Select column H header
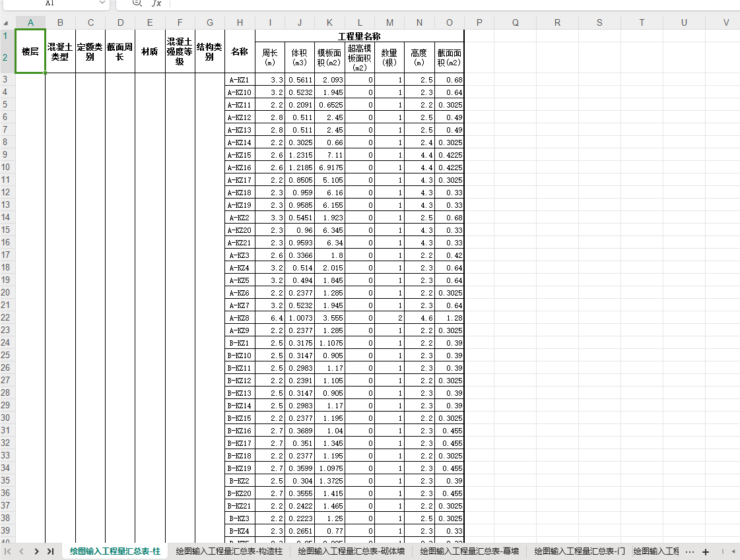Image resolution: width=740 pixels, height=560 pixels. click(240, 22)
